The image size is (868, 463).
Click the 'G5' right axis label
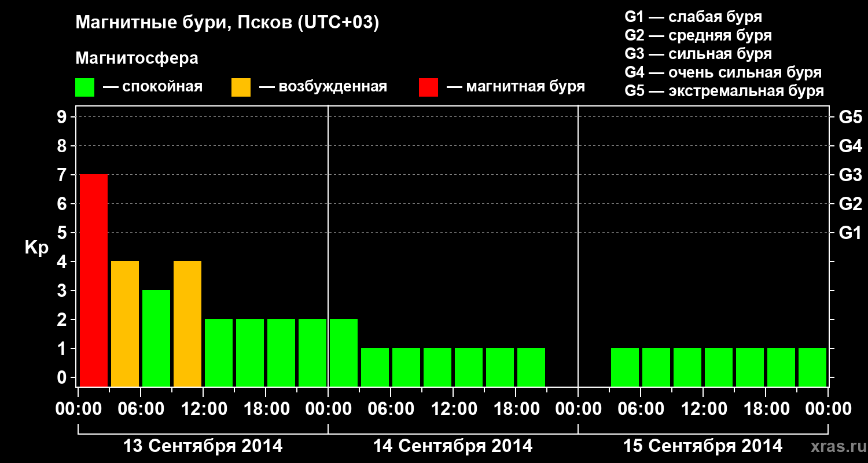(x=851, y=117)
